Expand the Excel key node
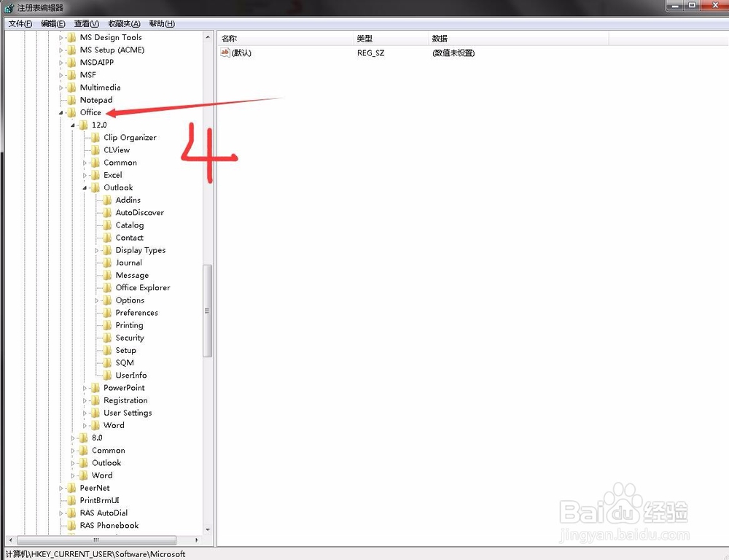 click(x=85, y=175)
